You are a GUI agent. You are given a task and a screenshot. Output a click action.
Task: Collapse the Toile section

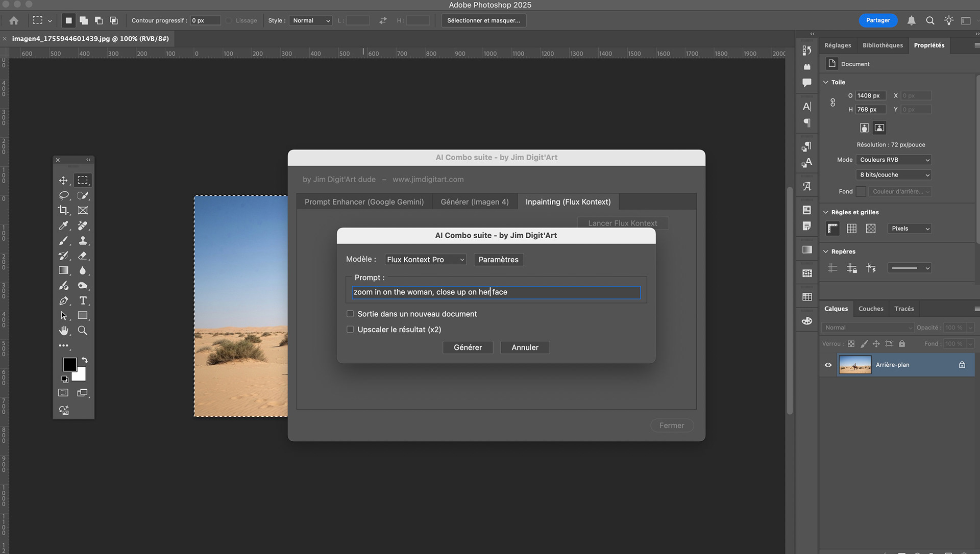coord(826,82)
